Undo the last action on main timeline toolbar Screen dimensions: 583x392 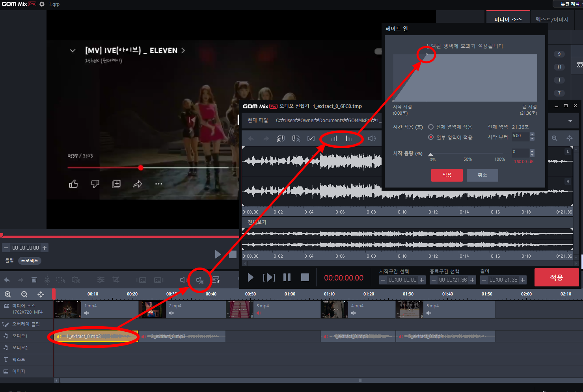coord(7,280)
